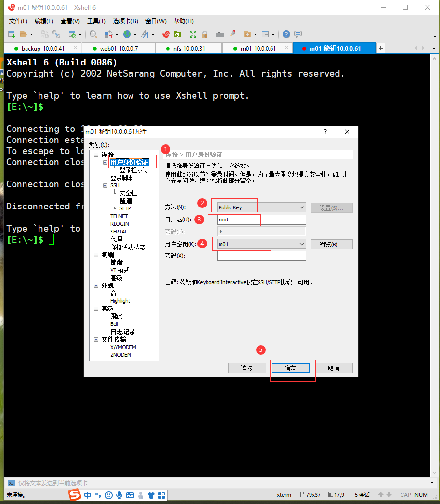Collapse the 外观 tree node
This screenshot has width=440, height=504.
click(x=96, y=285)
